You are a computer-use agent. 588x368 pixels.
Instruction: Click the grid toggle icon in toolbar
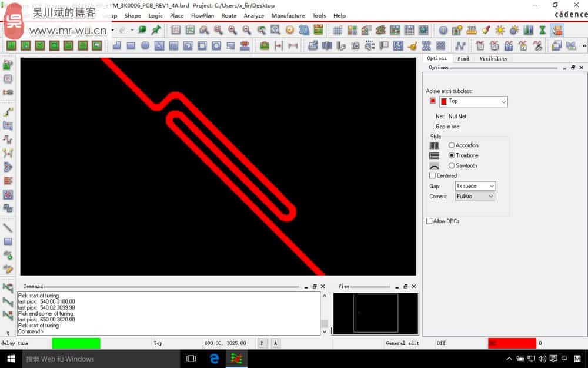pyautogui.click(x=338, y=30)
